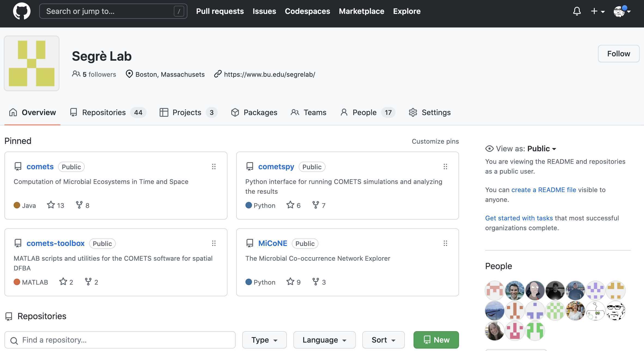Create a New repository
This screenshot has height=351, width=644.
[436, 340]
